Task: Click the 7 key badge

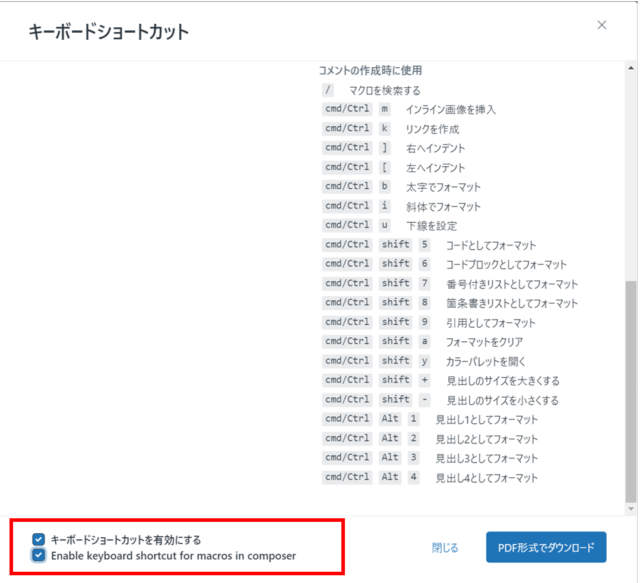Action: [x=424, y=283]
